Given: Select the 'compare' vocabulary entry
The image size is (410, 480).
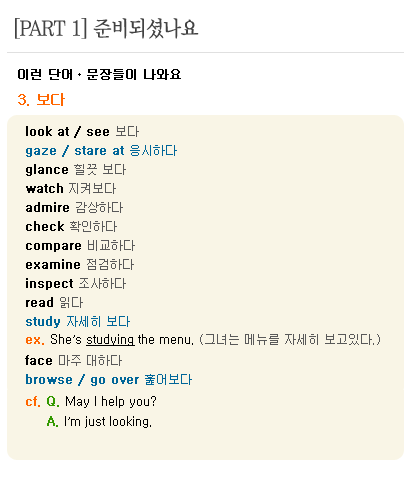Looking at the screenshot, I should pos(80,246).
